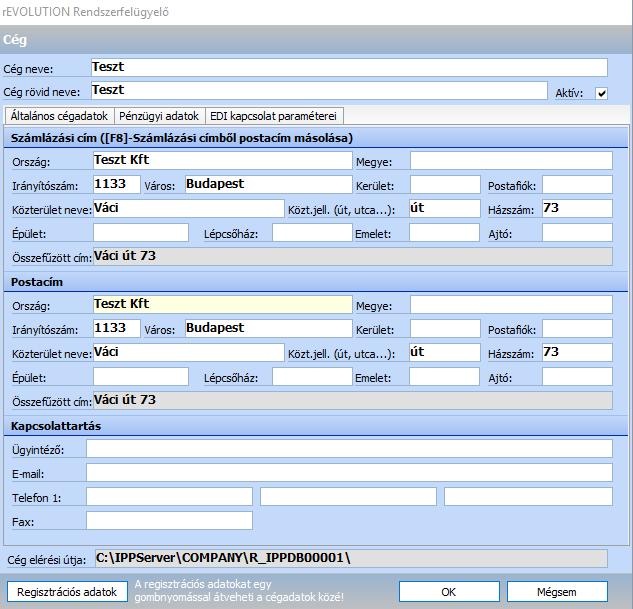Click the Cég panel title
The width and height of the screenshot is (633, 609).
coord(15,40)
